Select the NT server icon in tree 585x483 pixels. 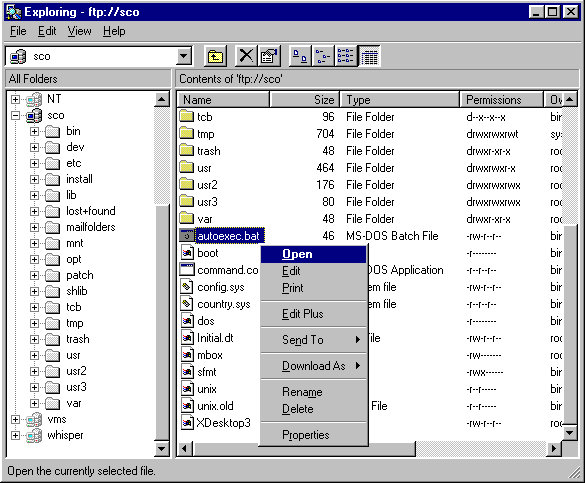click(34, 99)
